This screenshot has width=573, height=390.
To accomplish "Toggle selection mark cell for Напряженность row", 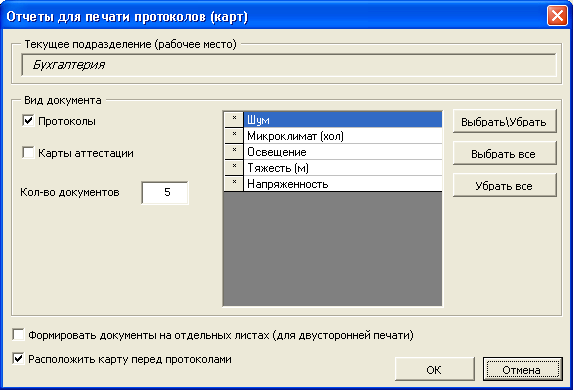I will coord(234,183).
